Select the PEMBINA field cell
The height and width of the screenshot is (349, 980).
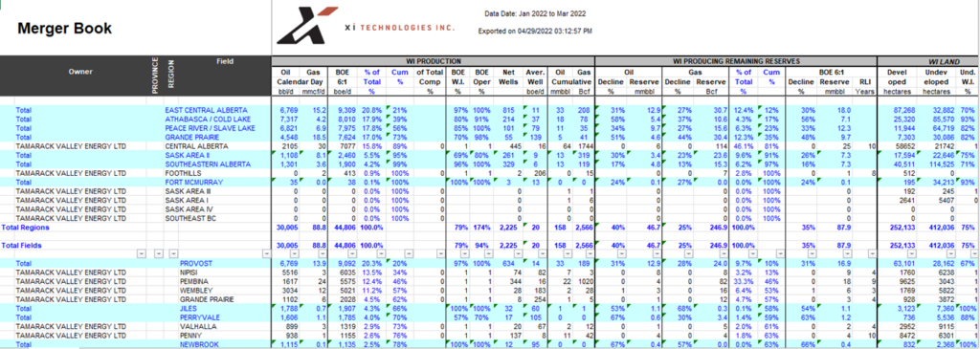point(193,281)
